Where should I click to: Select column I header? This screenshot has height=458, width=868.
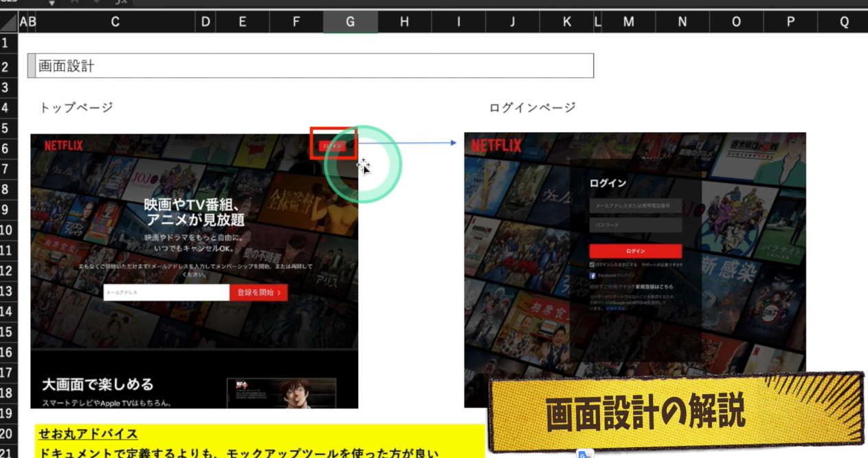458,23
